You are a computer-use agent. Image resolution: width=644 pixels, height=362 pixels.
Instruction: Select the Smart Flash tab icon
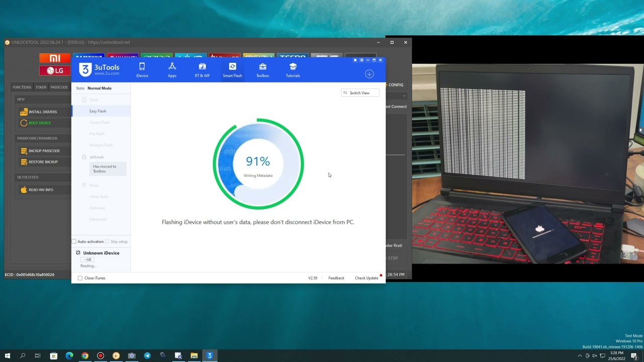(232, 67)
